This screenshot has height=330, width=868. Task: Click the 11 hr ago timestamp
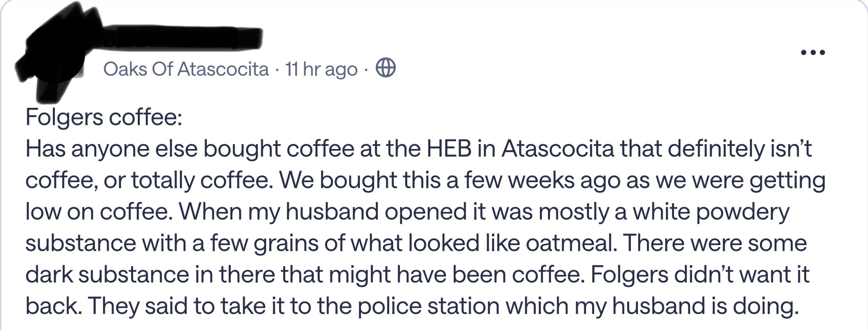pos(321,70)
